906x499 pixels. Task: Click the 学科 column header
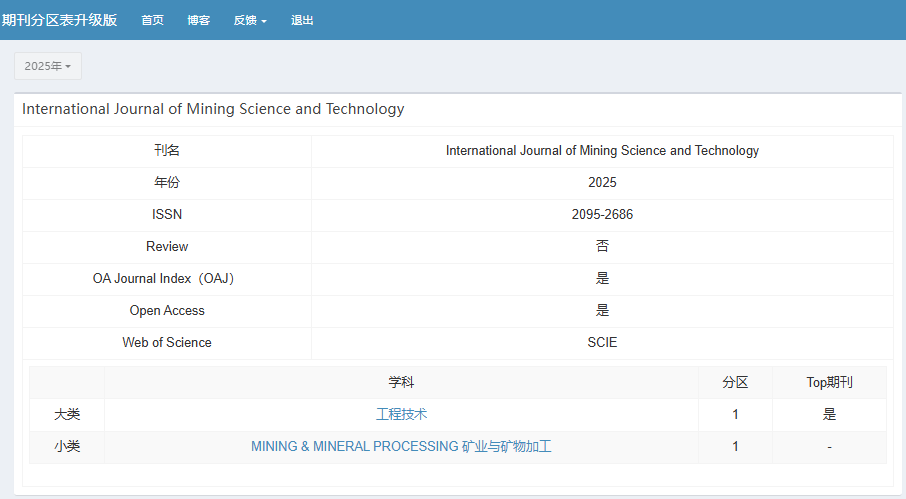[402, 382]
